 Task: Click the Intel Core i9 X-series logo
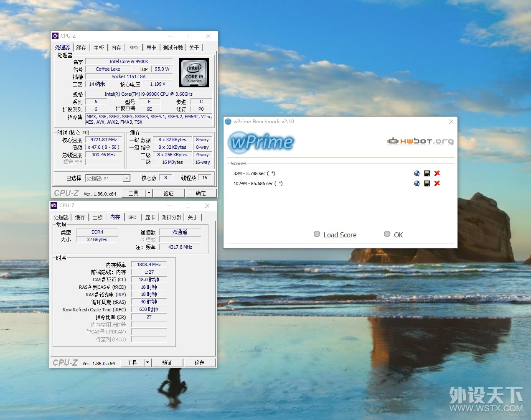coord(194,73)
